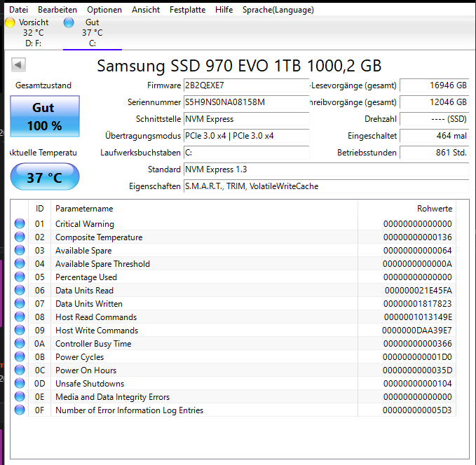Image resolution: width=476 pixels, height=465 pixels.
Task: Open the Optionen menu
Action: click(x=104, y=10)
